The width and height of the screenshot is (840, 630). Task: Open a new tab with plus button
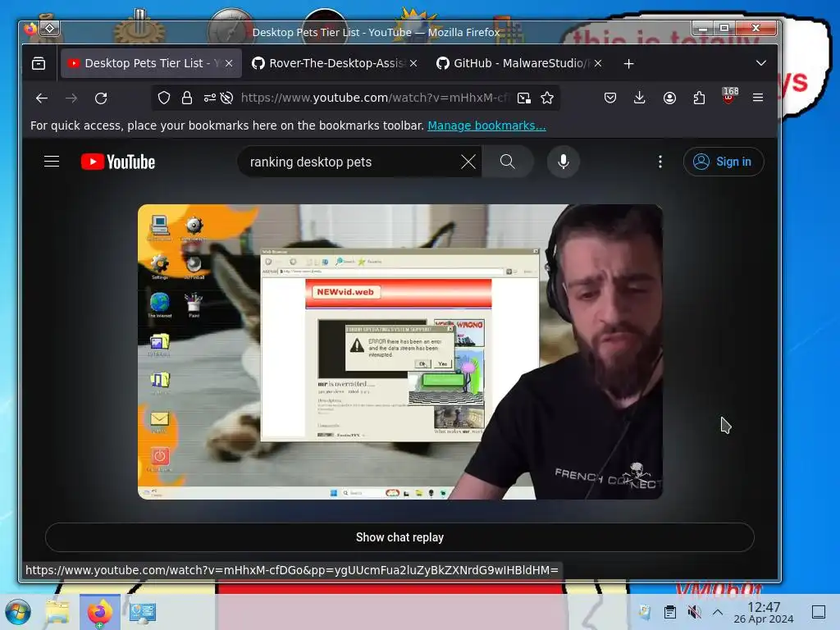point(629,64)
